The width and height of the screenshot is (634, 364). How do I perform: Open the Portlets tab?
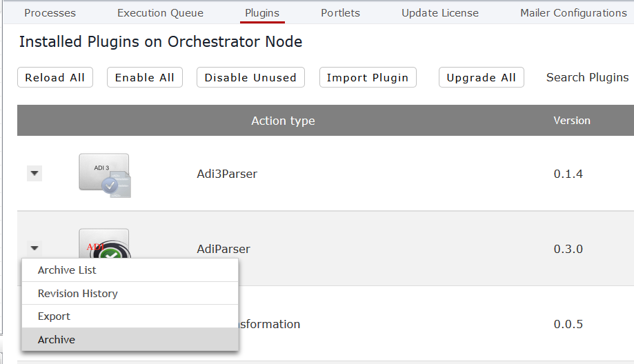[x=340, y=13]
